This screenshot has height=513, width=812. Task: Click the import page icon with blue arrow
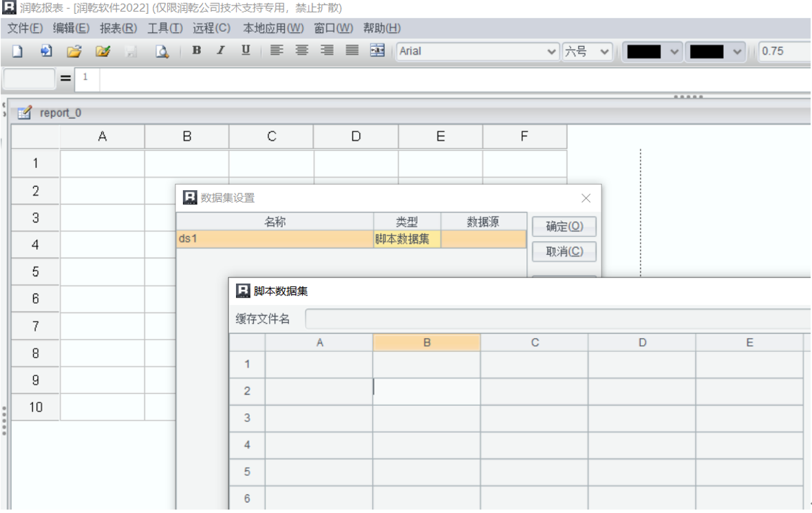click(x=46, y=51)
